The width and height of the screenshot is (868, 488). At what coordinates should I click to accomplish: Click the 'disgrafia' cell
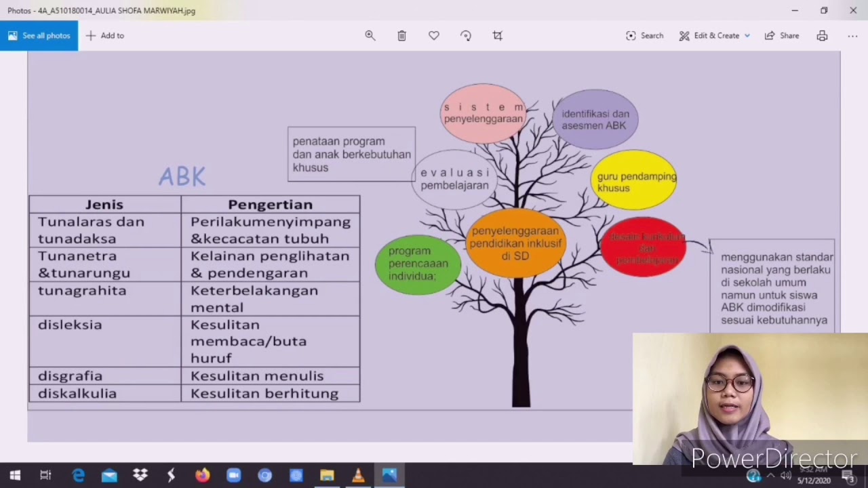(x=104, y=375)
